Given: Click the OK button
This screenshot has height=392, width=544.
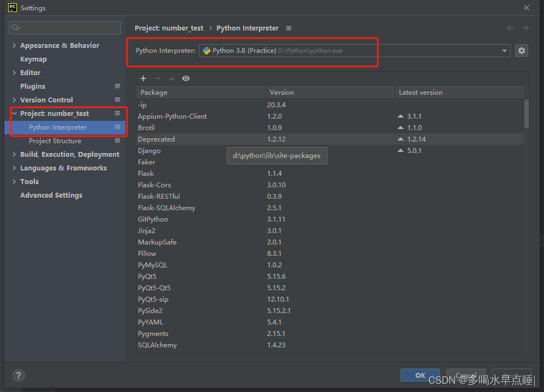Looking at the screenshot, I should tap(420, 375).
